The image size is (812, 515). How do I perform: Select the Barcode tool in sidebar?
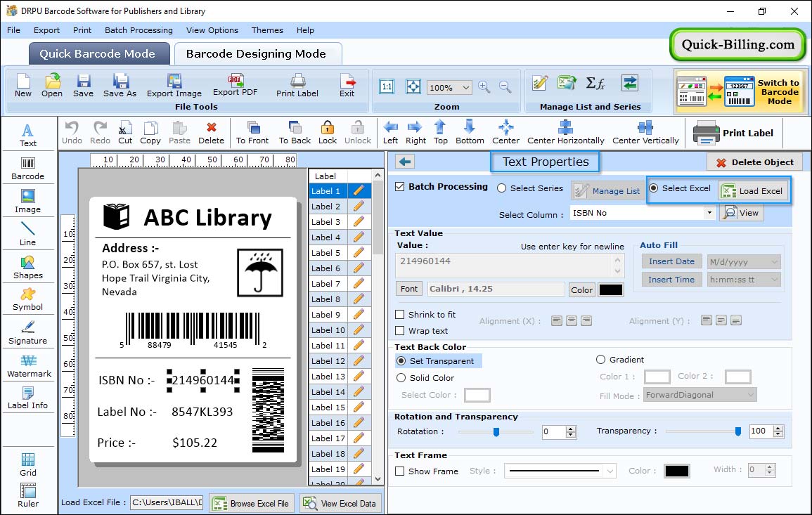(28, 169)
